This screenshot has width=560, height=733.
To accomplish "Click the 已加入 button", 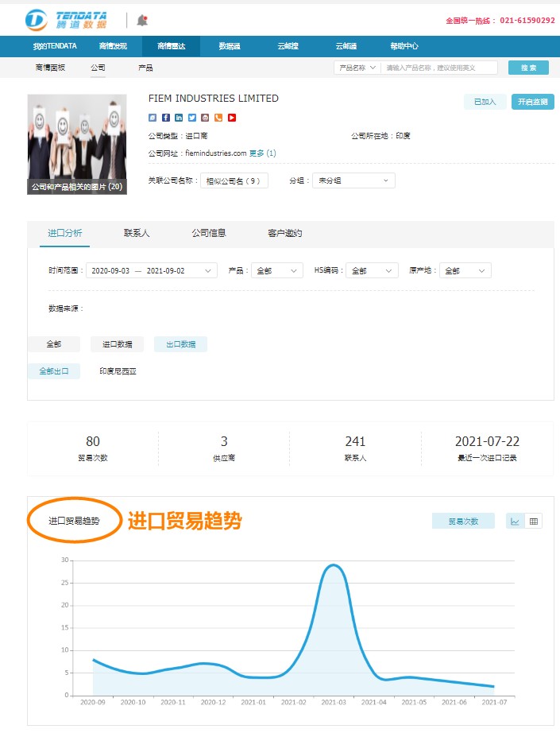I will point(485,102).
